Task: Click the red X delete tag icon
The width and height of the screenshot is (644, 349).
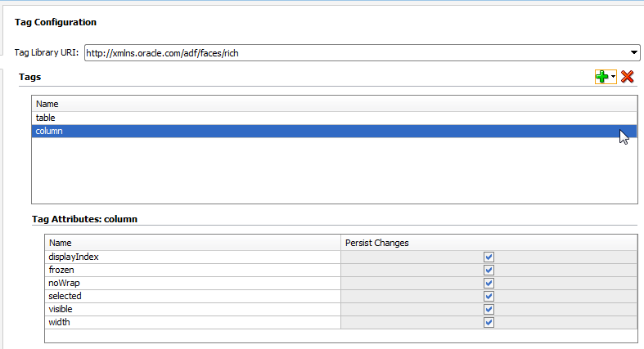Action: tap(627, 77)
